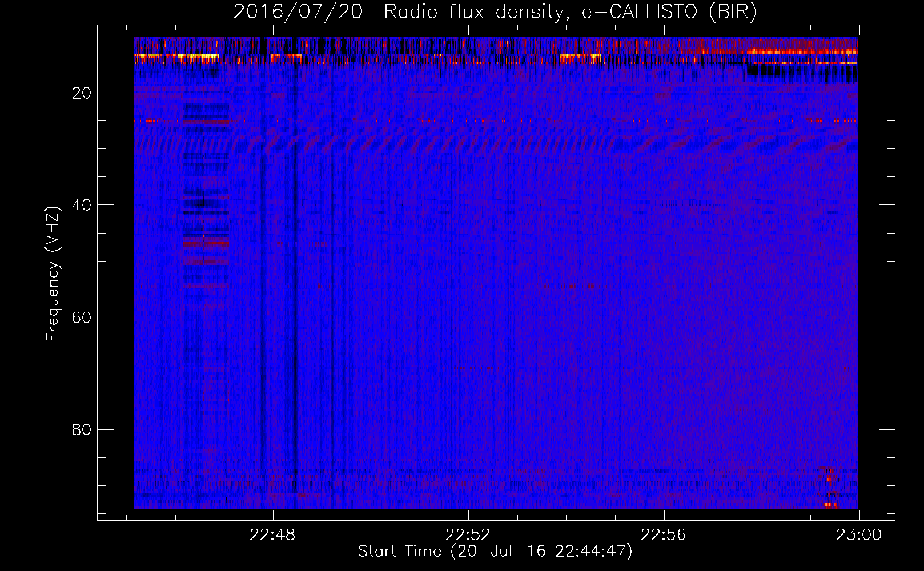Click the 22:52 time tick label

[468, 535]
